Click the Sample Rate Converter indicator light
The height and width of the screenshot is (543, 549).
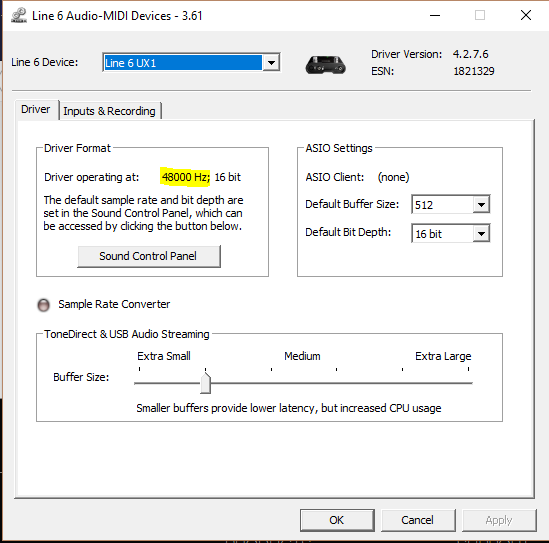click(43, 305)
